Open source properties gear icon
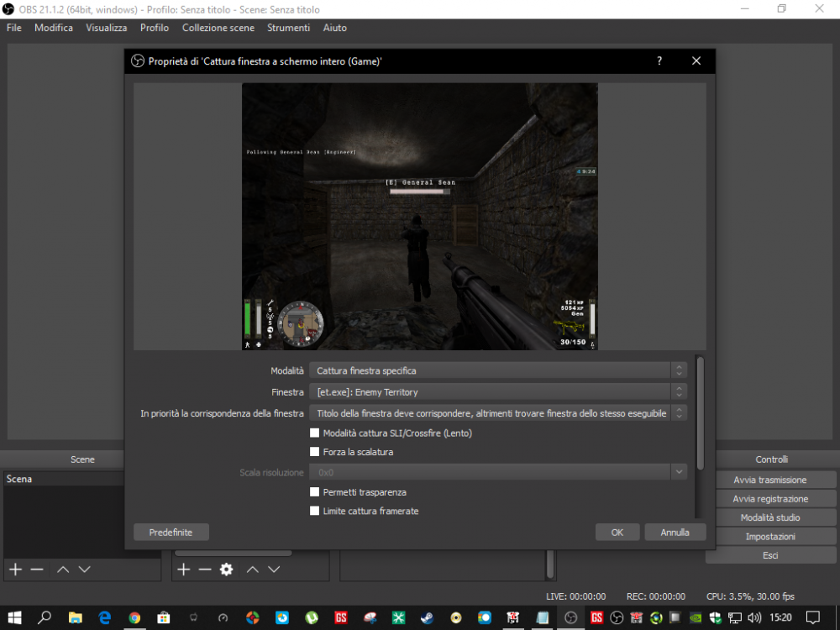Image resolution: width=840 pixels, height=630 pixels. pos(227,570)
